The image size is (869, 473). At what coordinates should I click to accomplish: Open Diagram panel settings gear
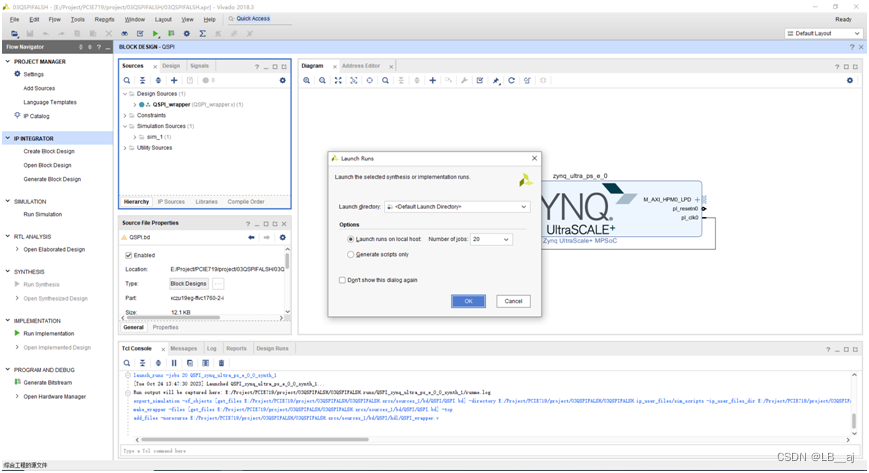(850, 80)
